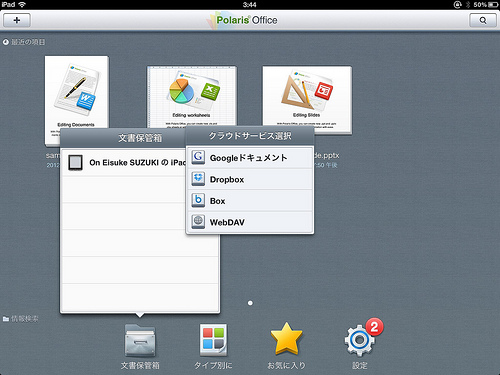
Task: Tap the Bluetooth status icon
Action: (468, 5)
